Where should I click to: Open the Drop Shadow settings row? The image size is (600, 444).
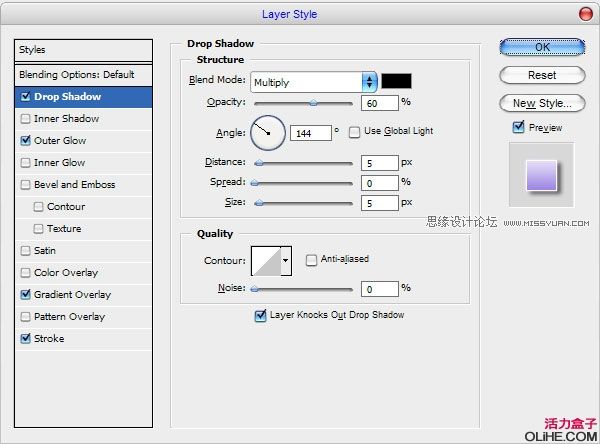(83, 97)
